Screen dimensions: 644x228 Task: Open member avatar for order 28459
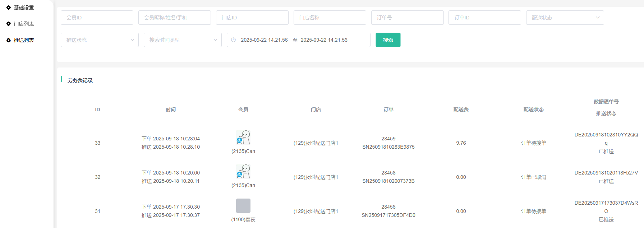coord(243,138)
